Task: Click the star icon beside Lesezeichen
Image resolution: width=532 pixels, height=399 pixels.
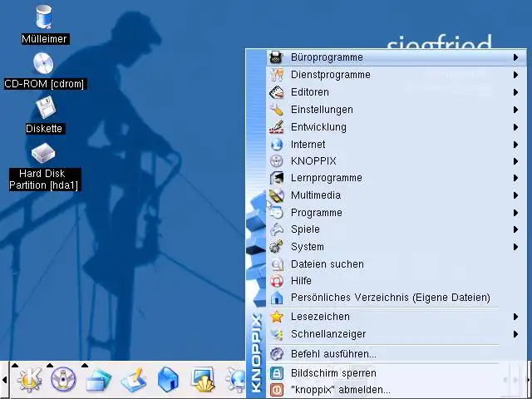Action: coord(277,317)
